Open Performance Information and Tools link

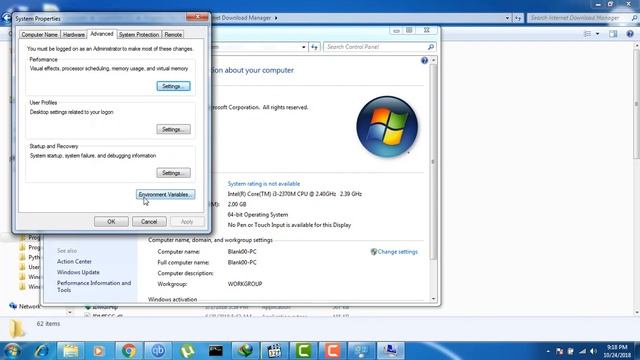click(x=94, y=287)
